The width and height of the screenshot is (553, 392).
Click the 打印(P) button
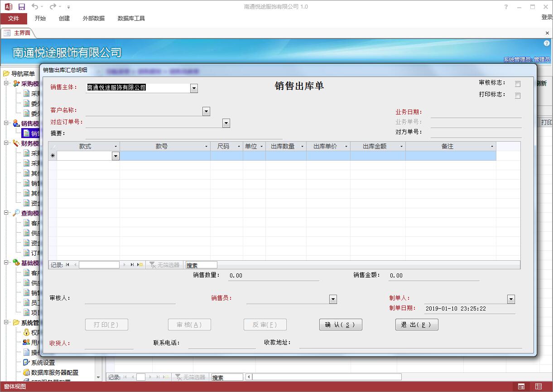(106, 325)
